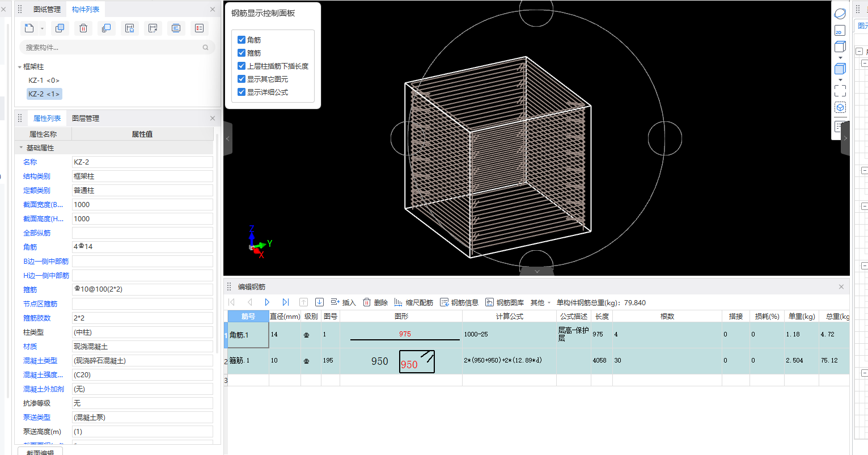Click the save component to library icon
Image resolution: width=868 pixels, height=455 pixels.
129,28
